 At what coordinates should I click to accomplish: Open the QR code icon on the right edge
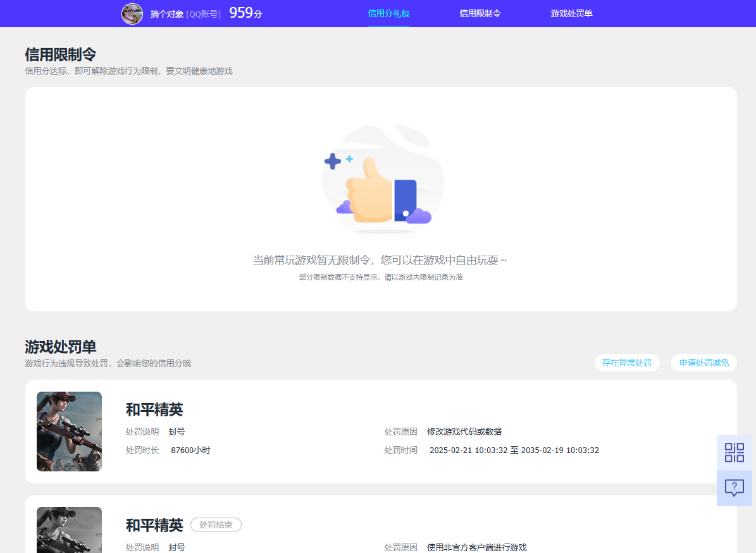(x=734, y=452)
